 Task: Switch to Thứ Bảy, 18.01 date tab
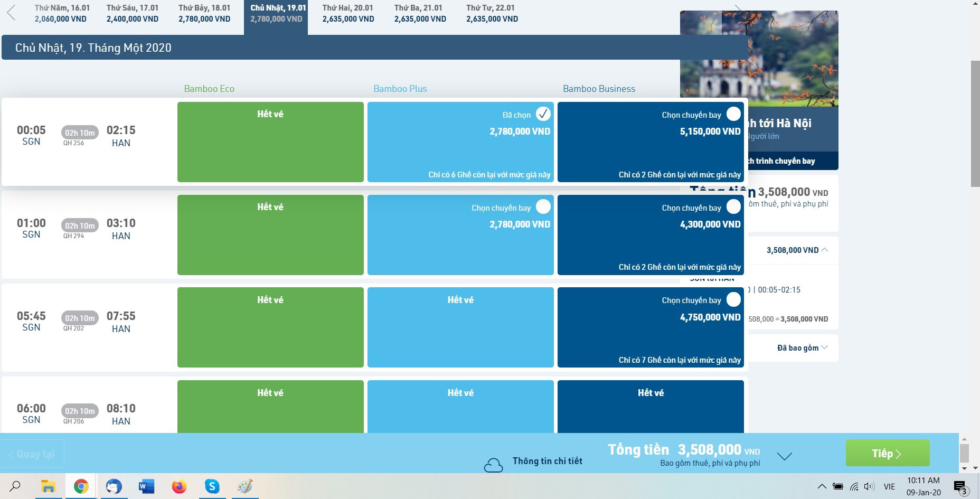[x=204, y=14]
